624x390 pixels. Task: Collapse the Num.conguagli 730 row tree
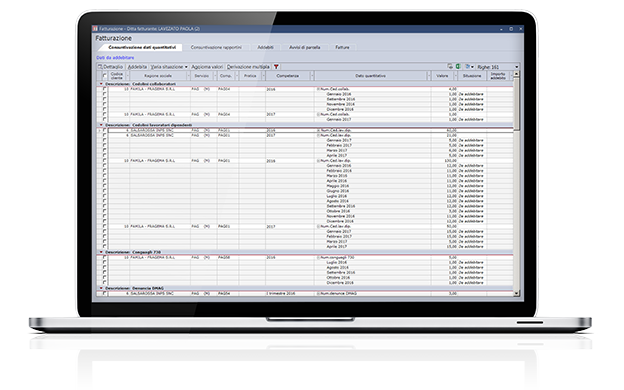318,257
